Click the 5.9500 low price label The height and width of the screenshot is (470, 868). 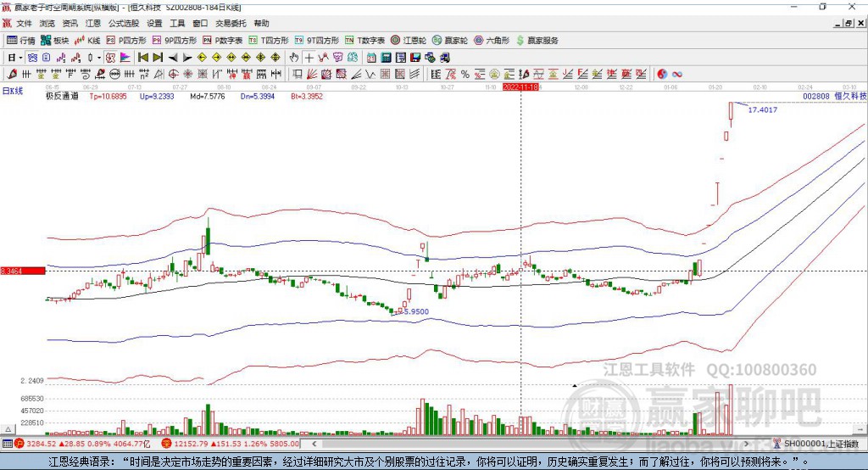(x=416, y=311)
